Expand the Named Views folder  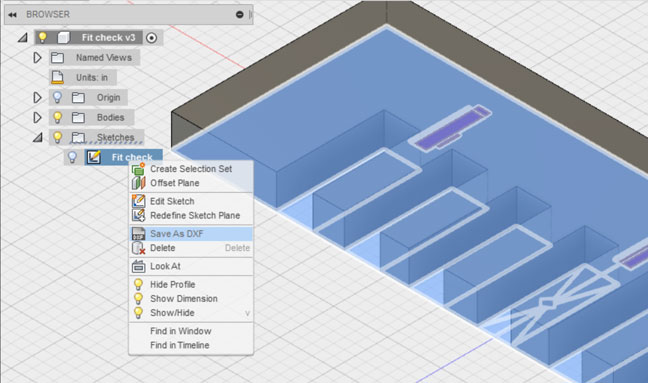pyautogui.click(x=37, y=58)
